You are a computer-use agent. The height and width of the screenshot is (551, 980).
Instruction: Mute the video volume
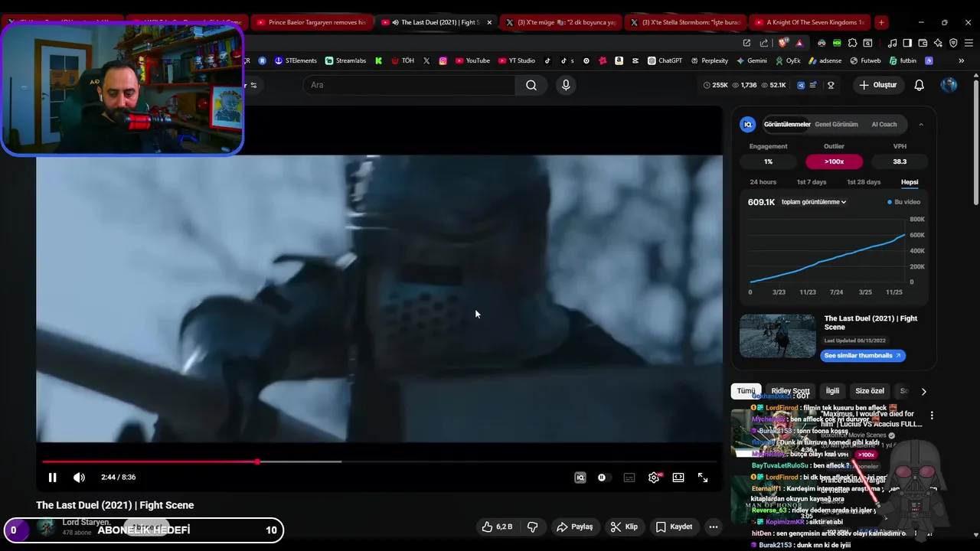(x=79, y=478)
